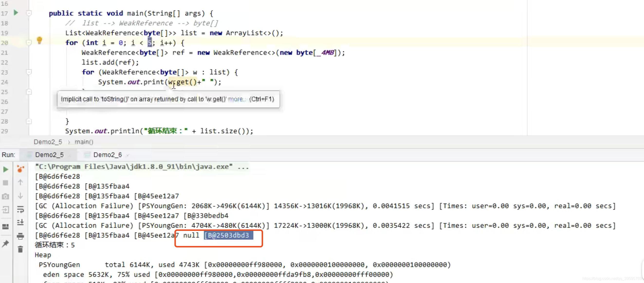This screenshot has width=644, height=283.
Task: Click 'new ArrayList<>()' on line 19
Action: coord(244,33)
